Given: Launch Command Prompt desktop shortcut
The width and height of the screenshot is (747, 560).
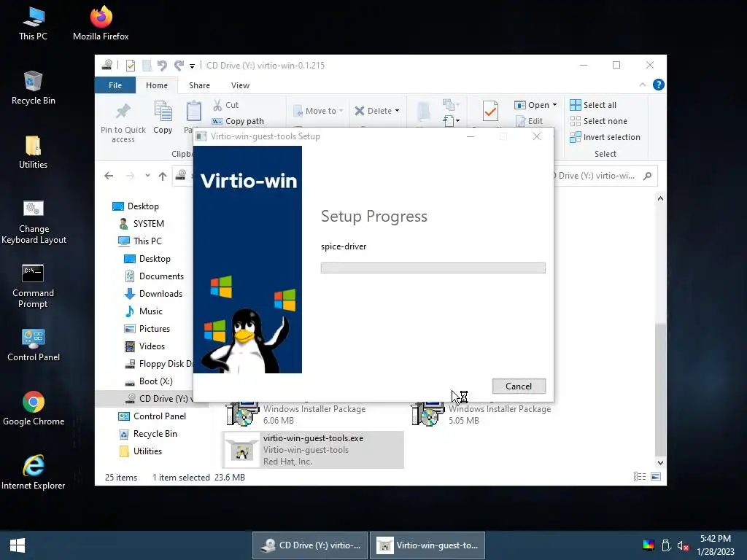Looking at the screenshot, I should 33,286.
